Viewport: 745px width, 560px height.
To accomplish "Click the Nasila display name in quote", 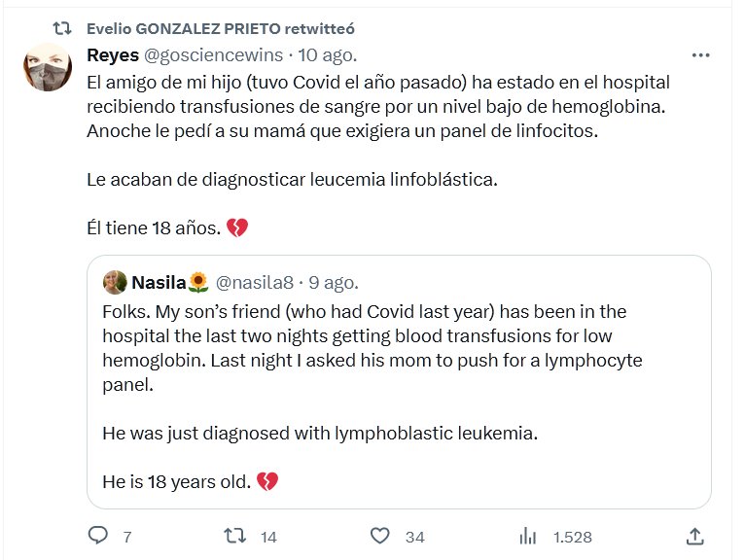I will coord(158,283).
